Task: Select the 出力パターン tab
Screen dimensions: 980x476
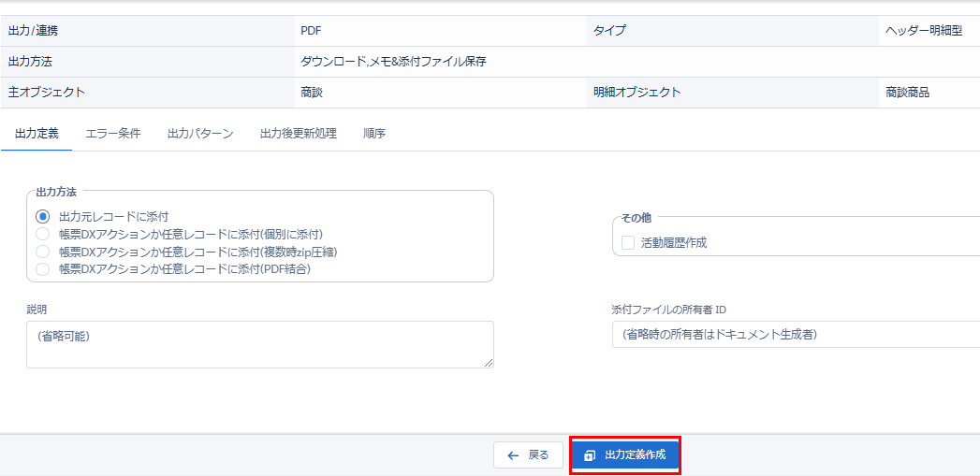Action: coord(200,134)
